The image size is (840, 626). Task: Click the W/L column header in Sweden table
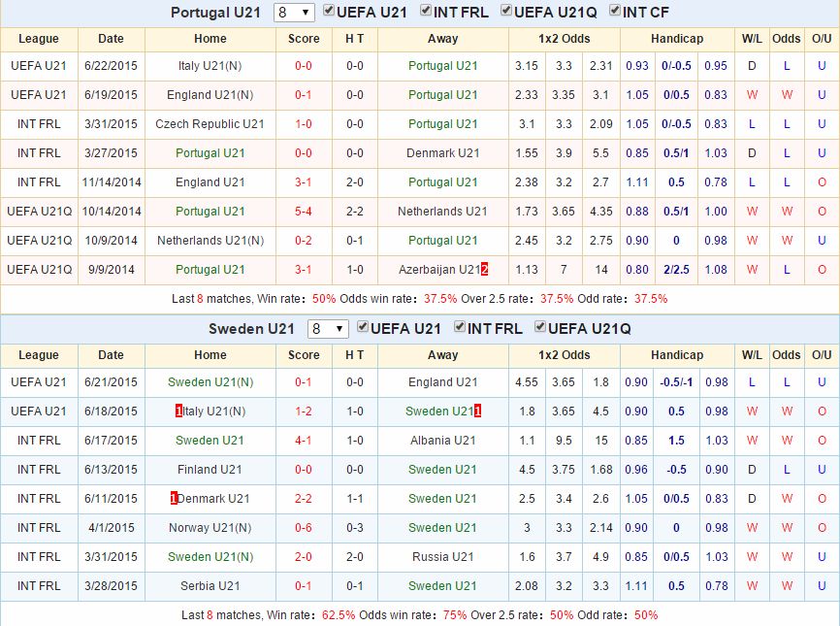(x=752, y=355)
